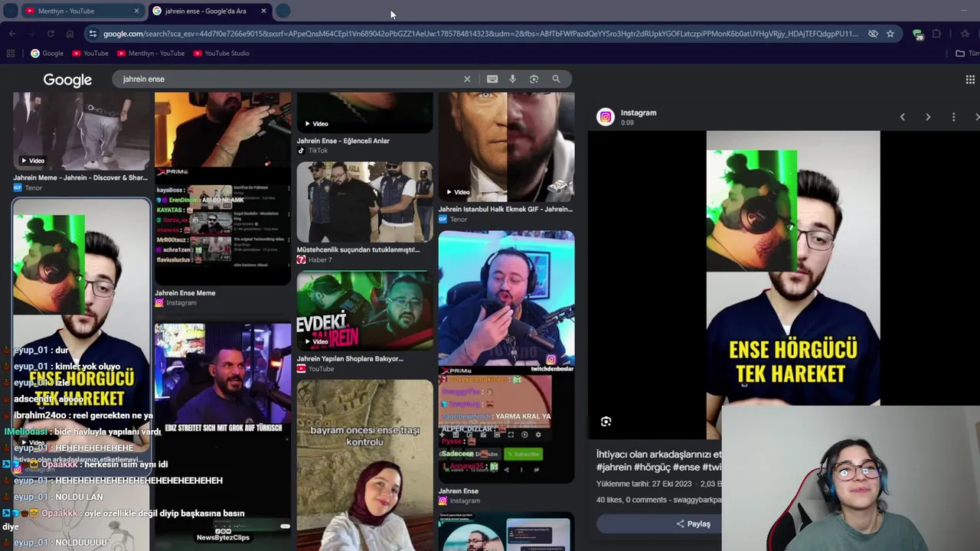Open the police escort image thumbnail

point(364,202)
